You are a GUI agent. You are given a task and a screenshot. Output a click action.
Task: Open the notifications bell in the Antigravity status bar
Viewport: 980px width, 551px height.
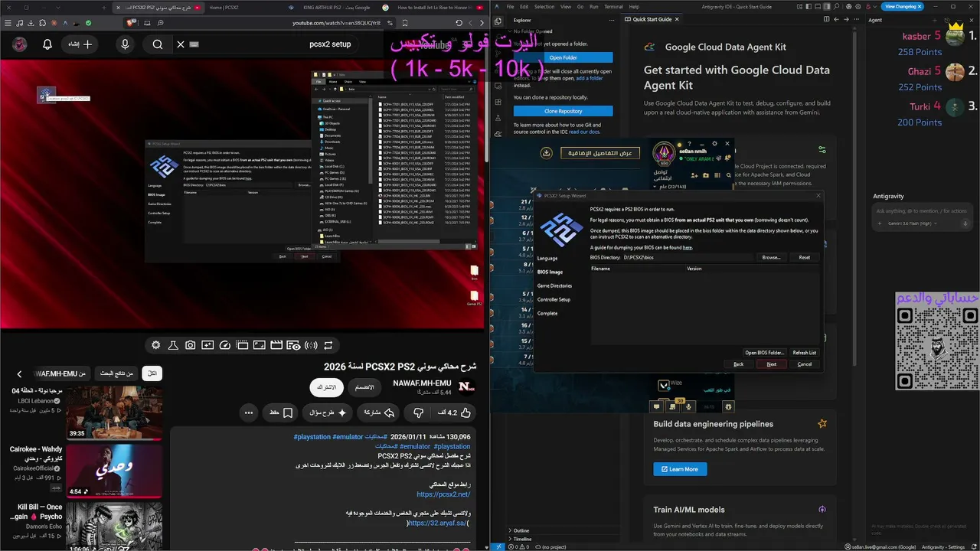click(972, 546)
